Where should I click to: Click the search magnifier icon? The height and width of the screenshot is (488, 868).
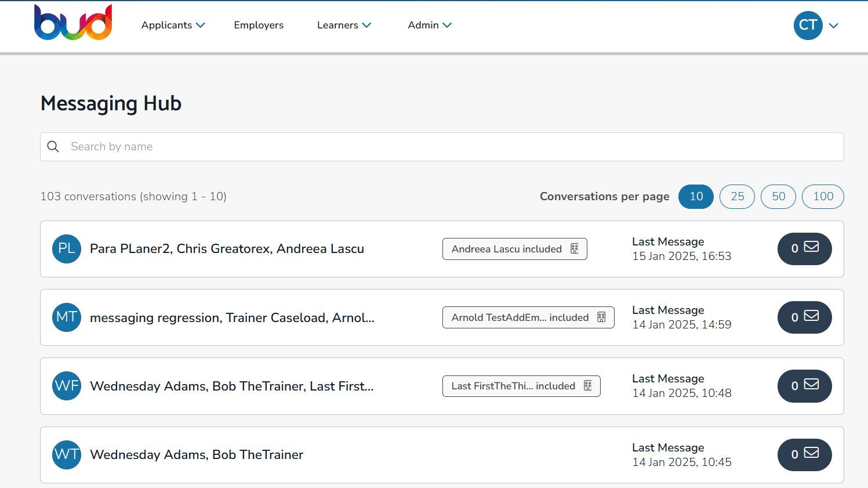[x=53, y=146]
